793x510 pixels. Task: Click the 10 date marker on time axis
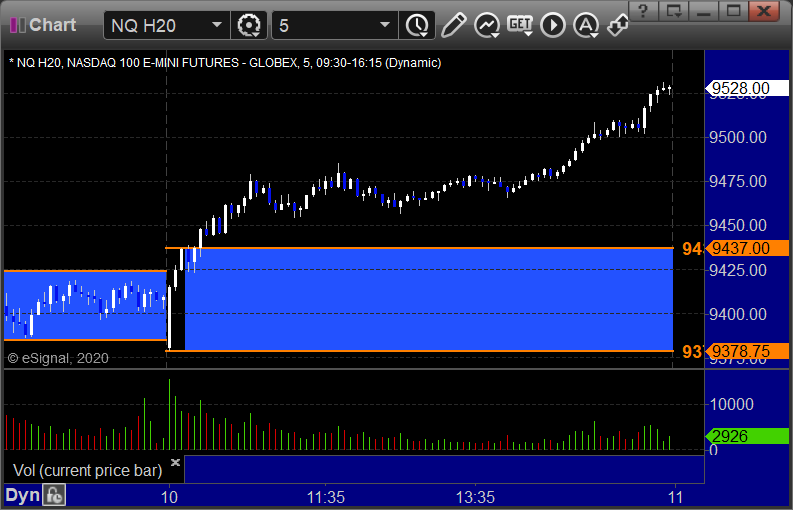[169, 497]
